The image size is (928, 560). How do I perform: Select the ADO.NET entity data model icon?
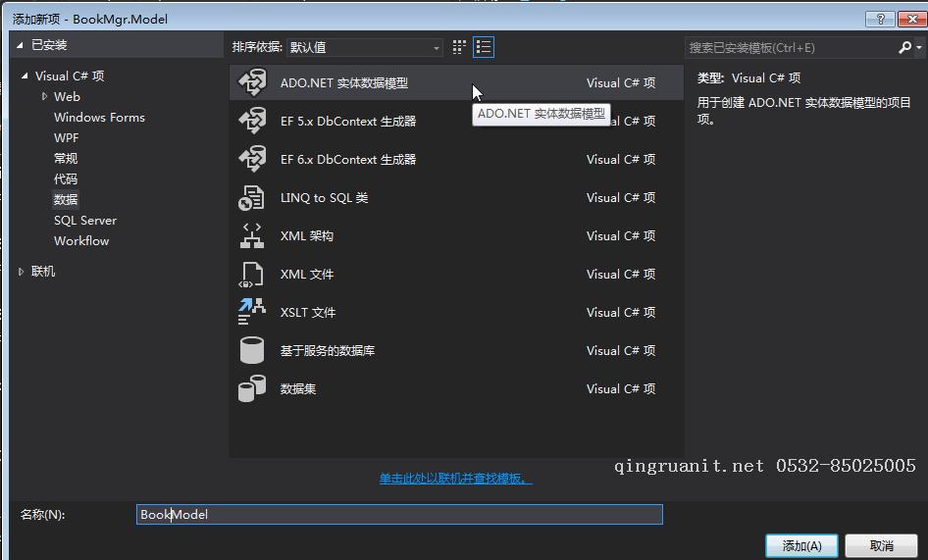tap(252, 83)
